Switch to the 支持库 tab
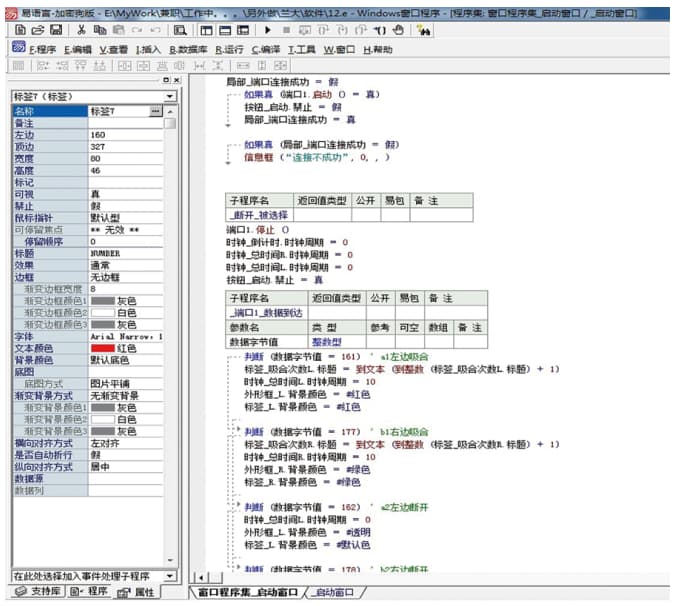 coord(38,591)
